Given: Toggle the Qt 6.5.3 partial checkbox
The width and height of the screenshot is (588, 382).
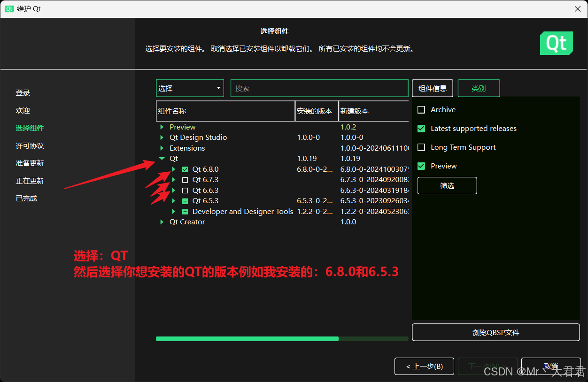Looking at the screenshot, I should pyautogui.click(x=185, y=201).
